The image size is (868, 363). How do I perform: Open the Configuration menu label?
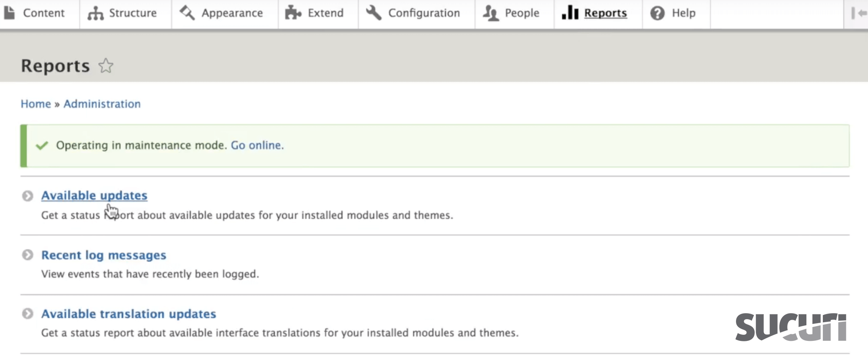424,13
